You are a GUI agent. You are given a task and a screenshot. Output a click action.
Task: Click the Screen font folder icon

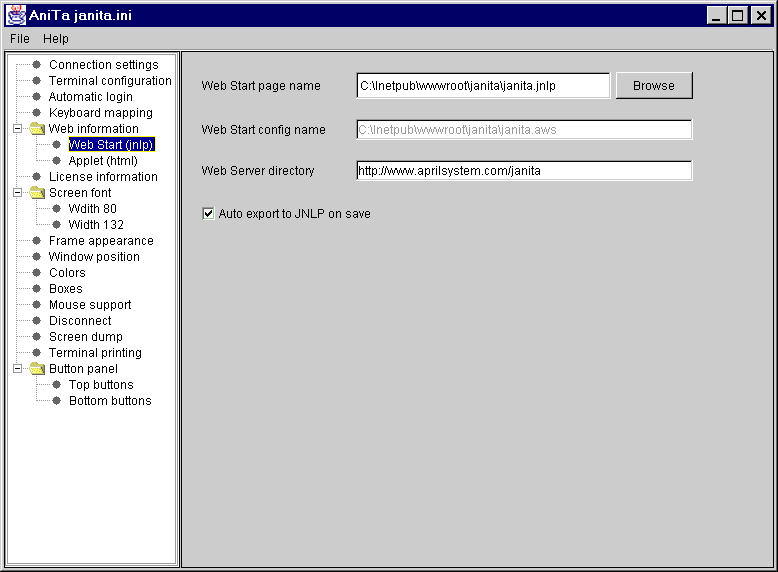click(x=37, y=193)
